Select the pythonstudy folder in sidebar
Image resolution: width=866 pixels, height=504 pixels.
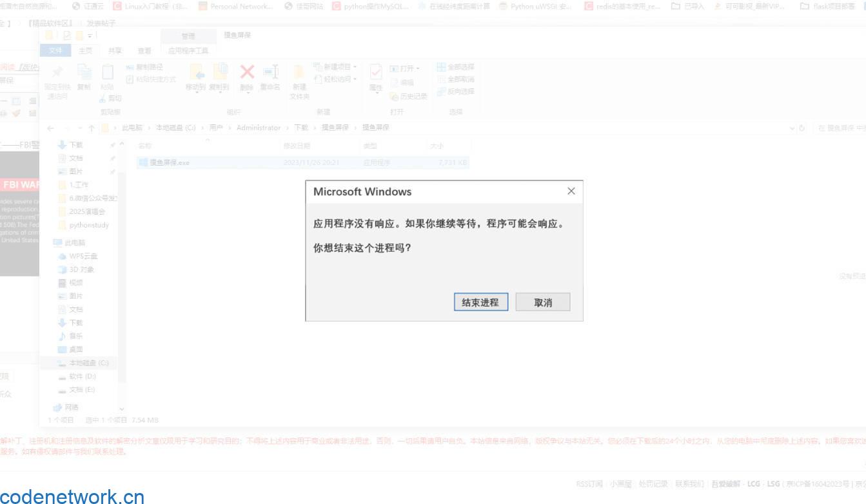(x=89, y=225)
